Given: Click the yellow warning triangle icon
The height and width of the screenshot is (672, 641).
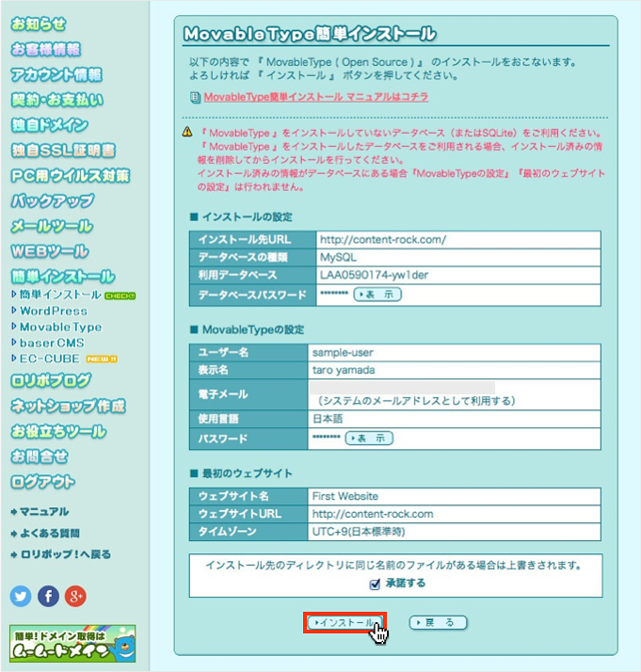Looking at the screenshot, I should 187,132.
